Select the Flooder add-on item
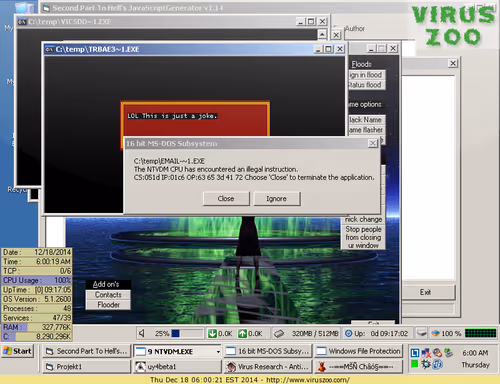Screen dimensions: 500x384 click(x=108, y=305)
